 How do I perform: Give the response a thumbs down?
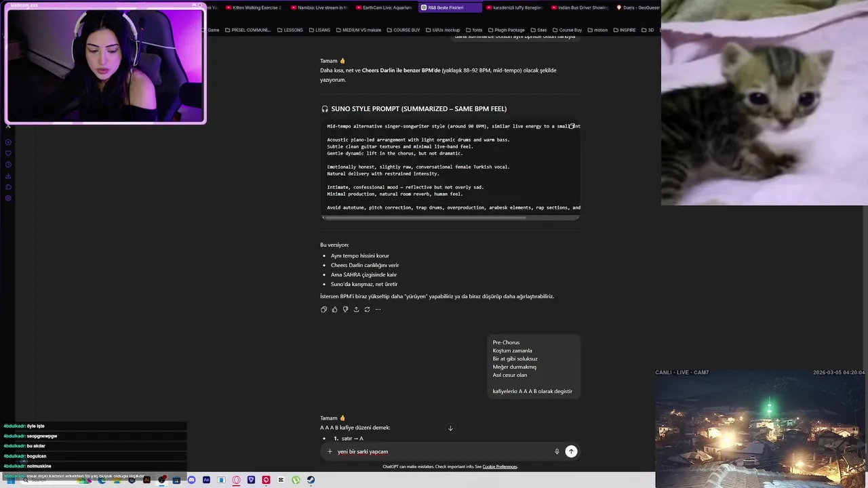[x=345, y=310]
